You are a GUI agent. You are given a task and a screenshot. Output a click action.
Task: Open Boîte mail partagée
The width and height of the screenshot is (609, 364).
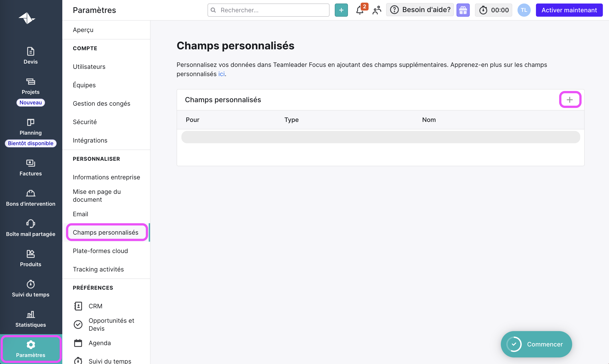pyautogui.click(x=31, y=228)
